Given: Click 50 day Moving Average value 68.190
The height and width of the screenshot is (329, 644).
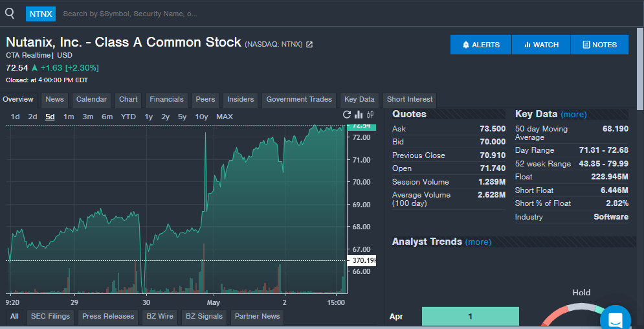Looking at the screenshot, I should coord(616,129).
